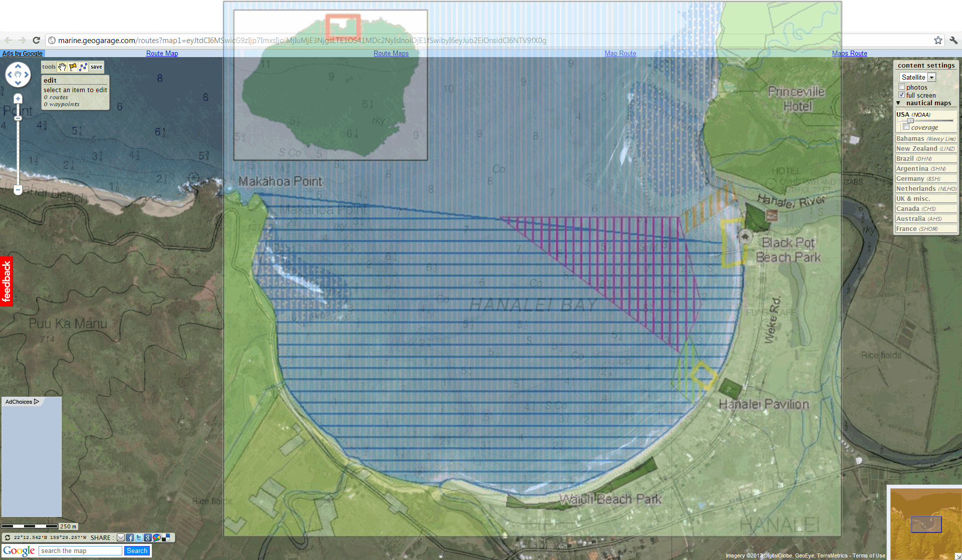This screenshot has height=560, width=962.
Task: Reload the browser page
Action: tap(36, 40)
